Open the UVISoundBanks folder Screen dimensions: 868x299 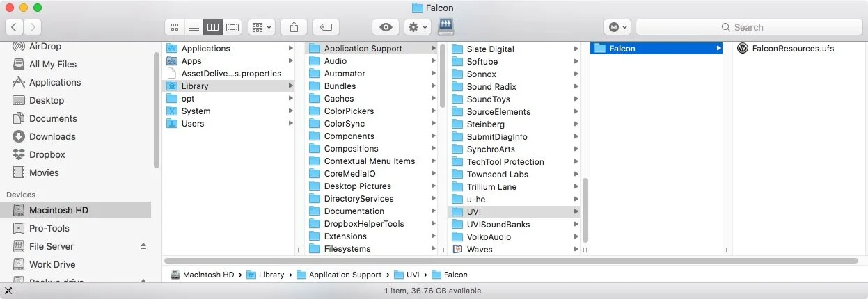click(498, 224)
